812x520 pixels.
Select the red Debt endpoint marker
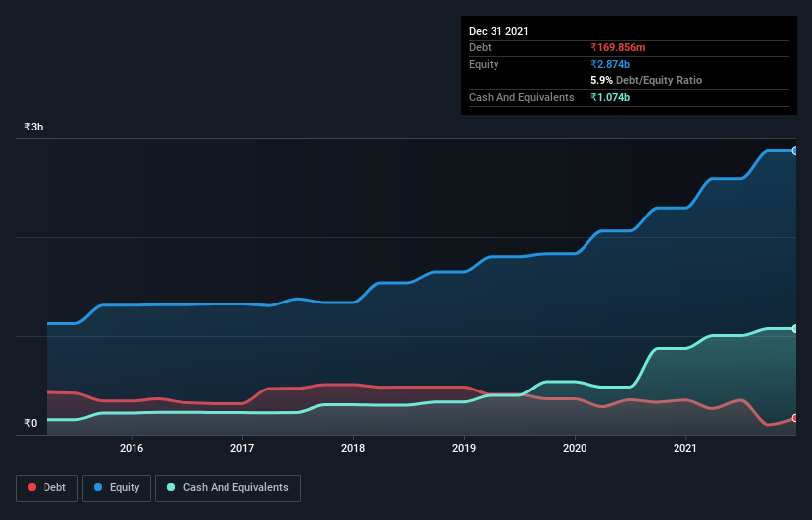(x=795, y=418)
